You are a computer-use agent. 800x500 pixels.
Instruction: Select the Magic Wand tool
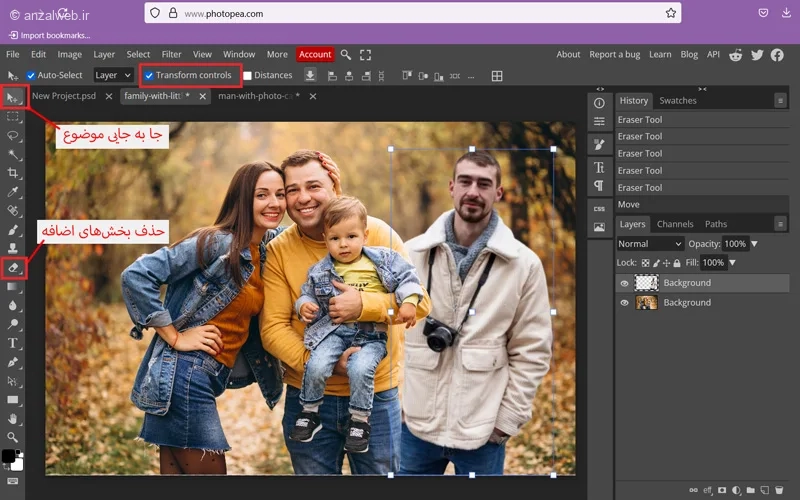point(13,155)
